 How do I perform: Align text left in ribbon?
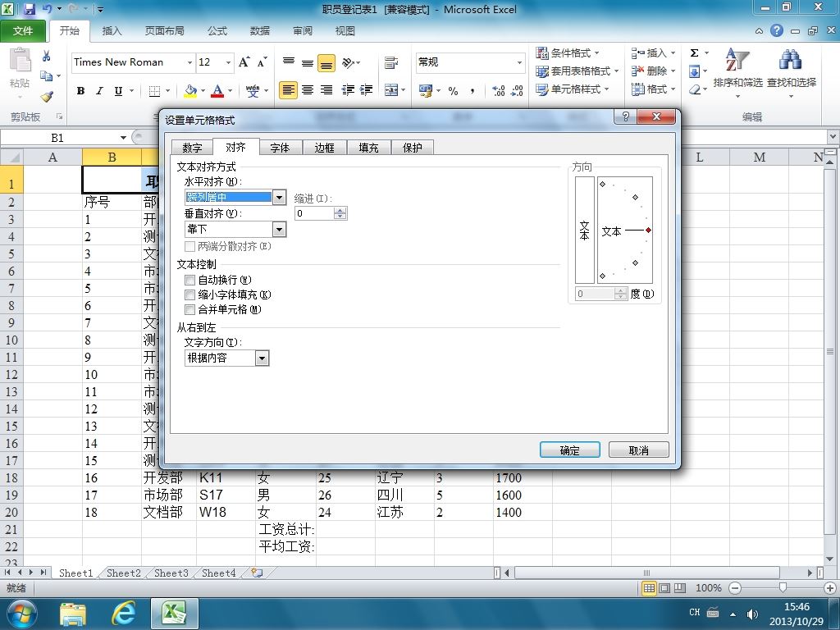[288, 90]
